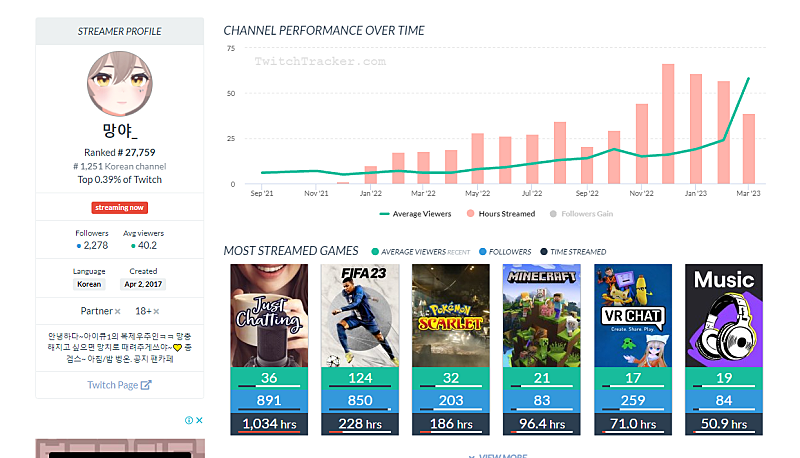This screenshot has width=800, height=458.
Task: Click VRChat's 259 followers value
Action: (633, 400)
